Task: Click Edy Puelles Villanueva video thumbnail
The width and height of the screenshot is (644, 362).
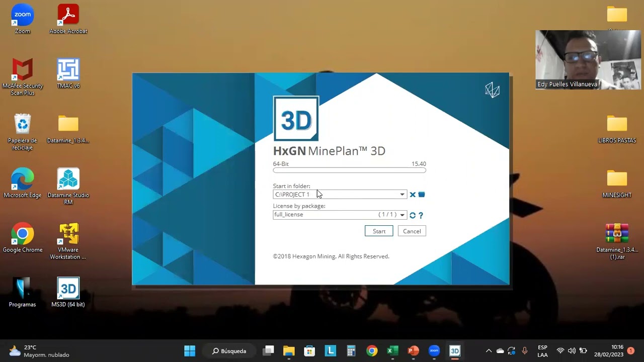Action: (x=588, y=60)
